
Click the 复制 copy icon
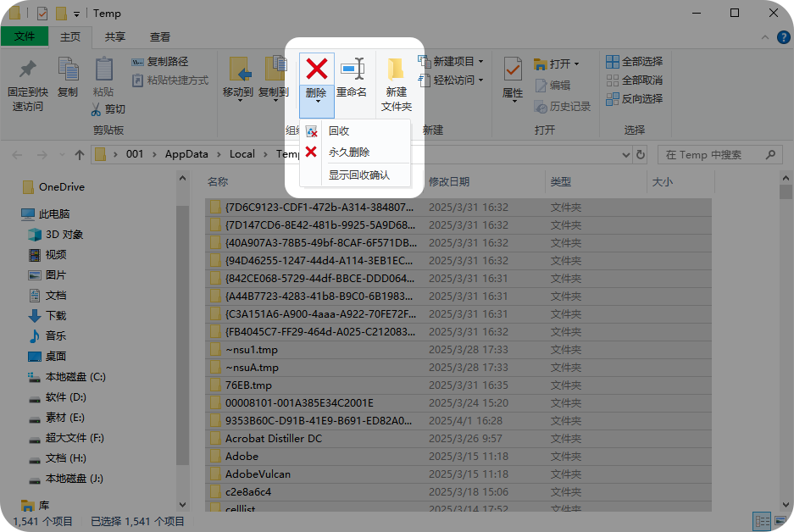coord(68,69)
